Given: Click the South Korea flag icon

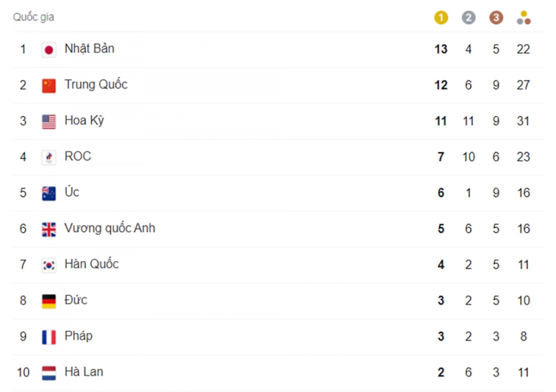Looking at the screenshot, I should pos(49,265).
